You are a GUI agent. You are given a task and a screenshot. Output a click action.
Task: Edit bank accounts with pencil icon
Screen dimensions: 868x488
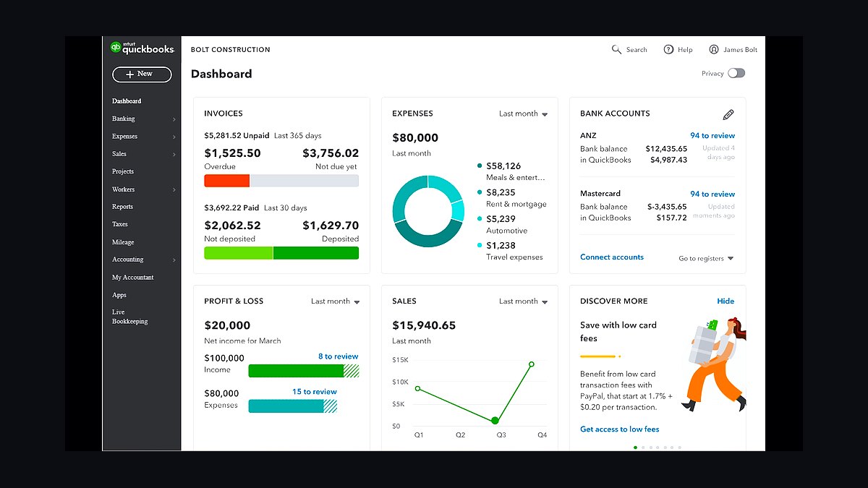tap(728, 114)
